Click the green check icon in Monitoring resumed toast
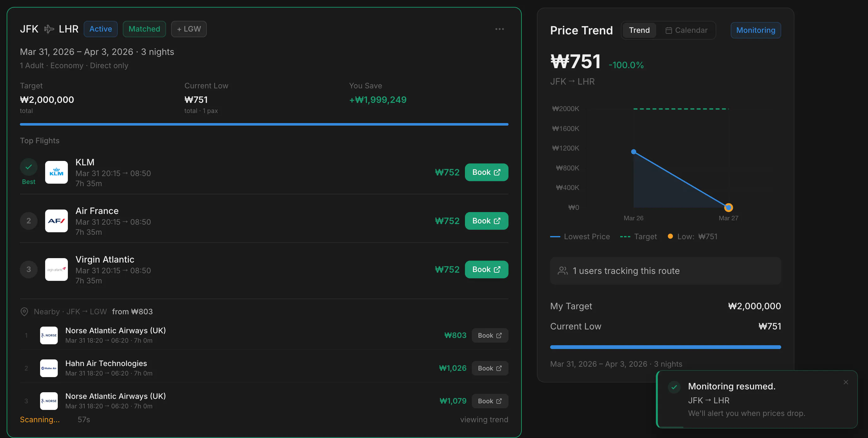This screenshot has height=438, width=868. click(x=674, y=387)
